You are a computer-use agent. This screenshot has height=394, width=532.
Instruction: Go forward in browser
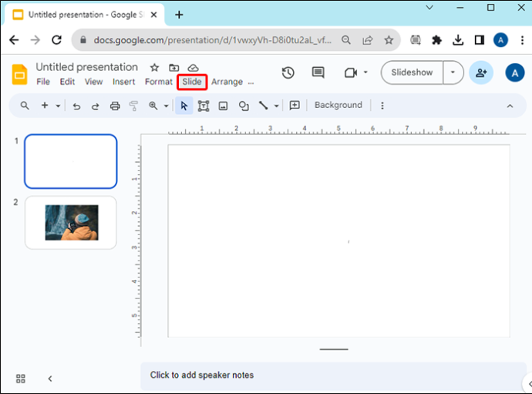(x=35, y=40)
